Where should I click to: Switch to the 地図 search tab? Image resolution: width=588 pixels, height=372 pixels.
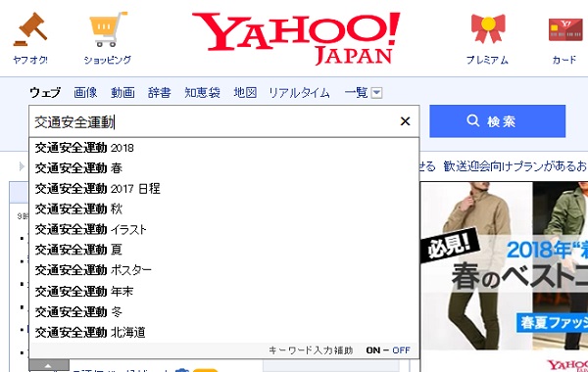245,93
